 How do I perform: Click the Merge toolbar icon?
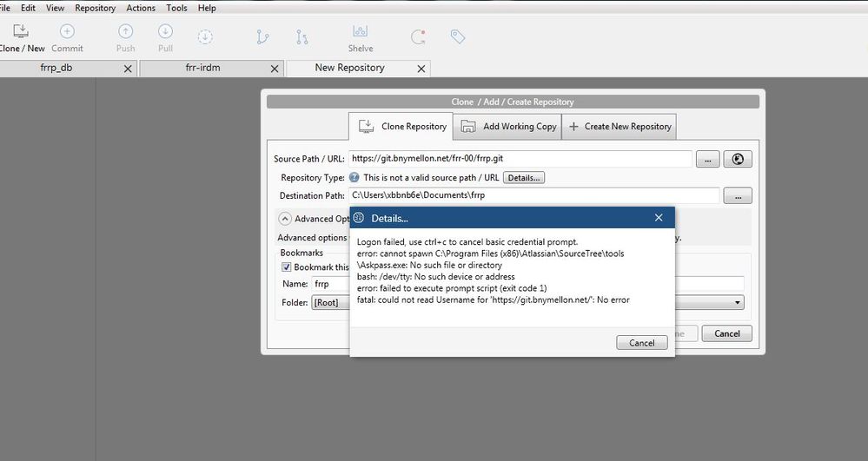tap(301, 36)
